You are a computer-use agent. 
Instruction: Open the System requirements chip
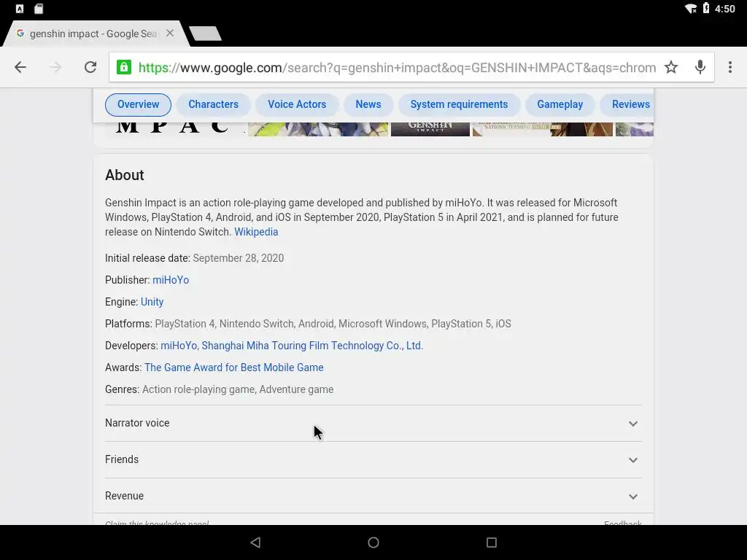coord(460,105)
